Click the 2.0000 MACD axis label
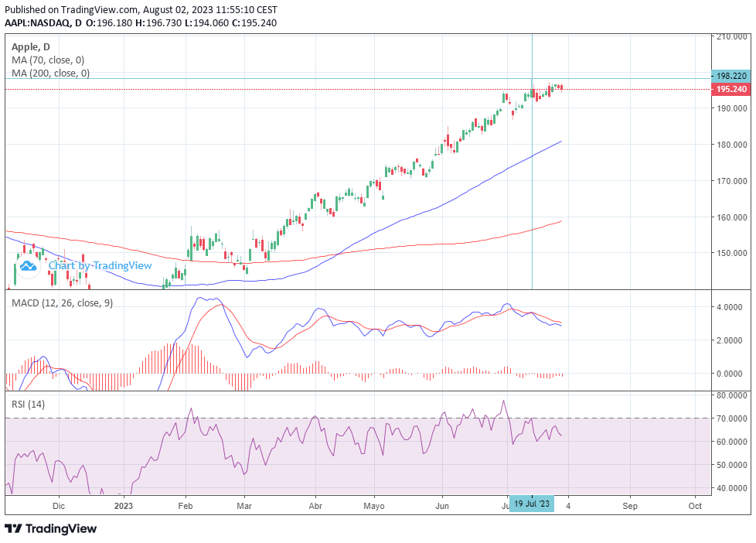This screenshot has height=543, width=756. point(730,340)
